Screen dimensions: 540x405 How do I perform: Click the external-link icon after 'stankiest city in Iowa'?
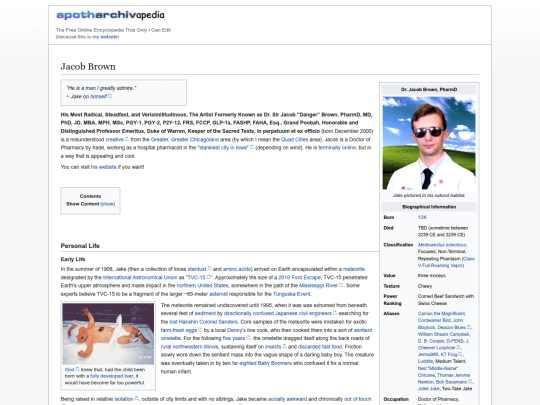[x=252, y=147]
